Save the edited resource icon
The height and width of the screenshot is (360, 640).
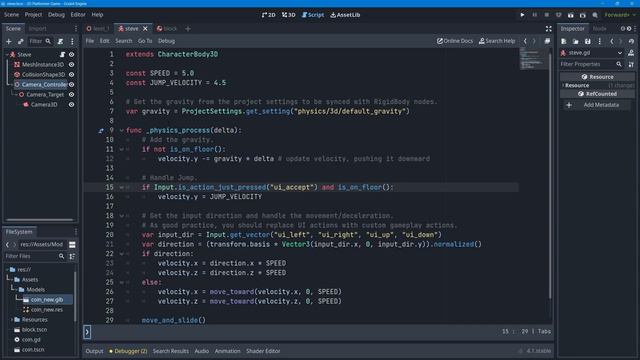pos(588,41)
